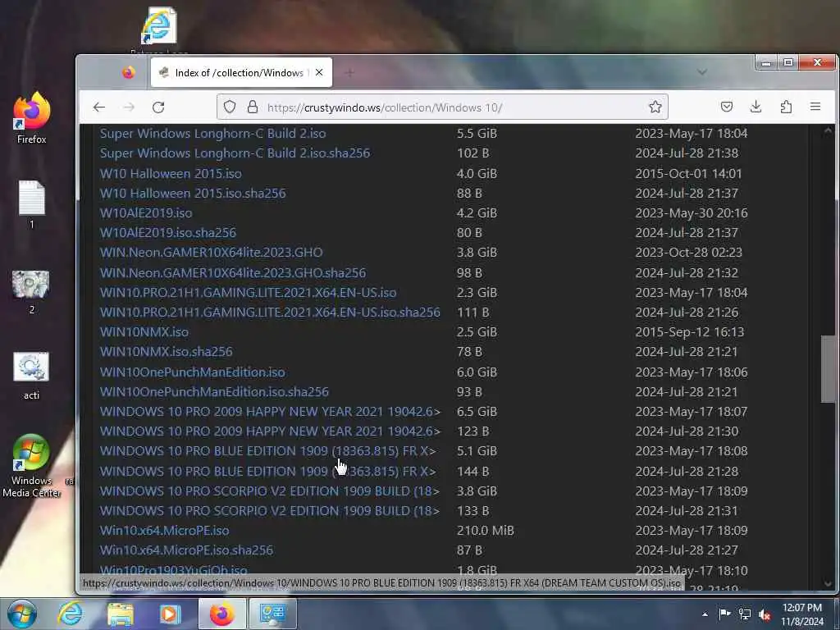The width and height of the screenshot is (840, 630).
Task: Click the scrollbar down arrow
Action: [x=829, y=583]
